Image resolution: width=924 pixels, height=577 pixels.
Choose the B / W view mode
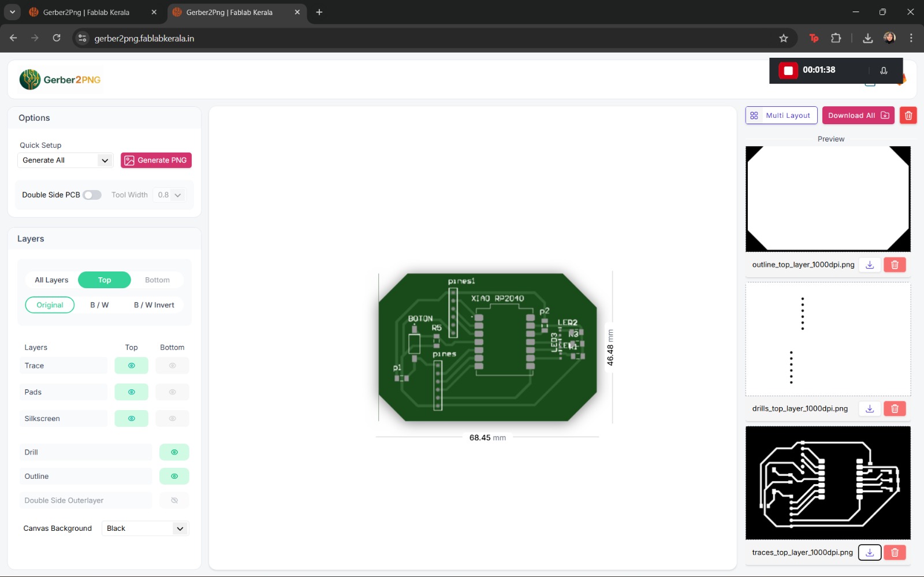click(x=99, y=305)
